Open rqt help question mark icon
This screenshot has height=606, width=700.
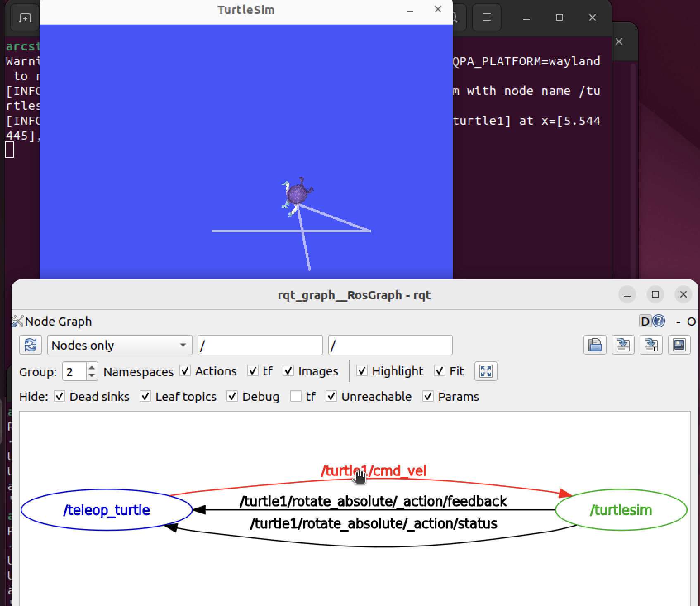click(659, 321)
